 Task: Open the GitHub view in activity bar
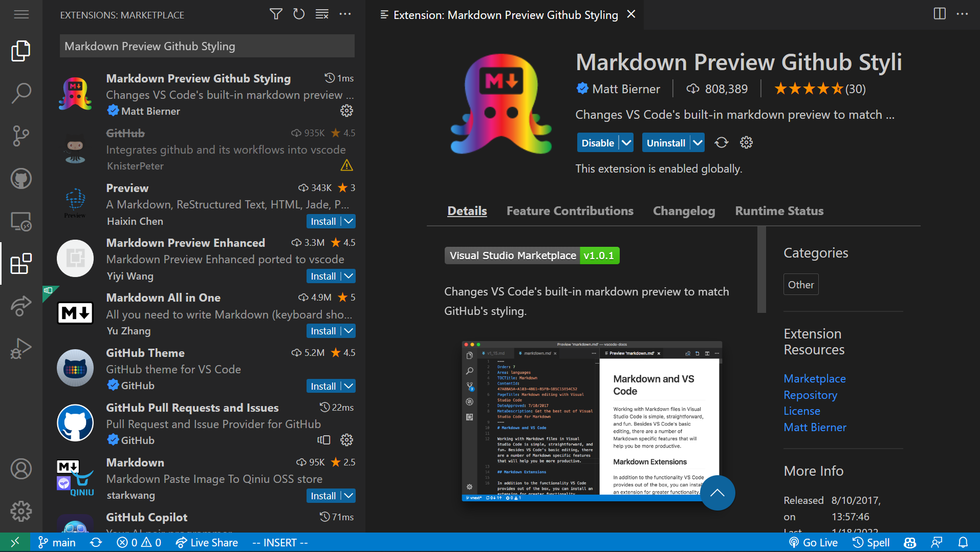click(21, 179)
